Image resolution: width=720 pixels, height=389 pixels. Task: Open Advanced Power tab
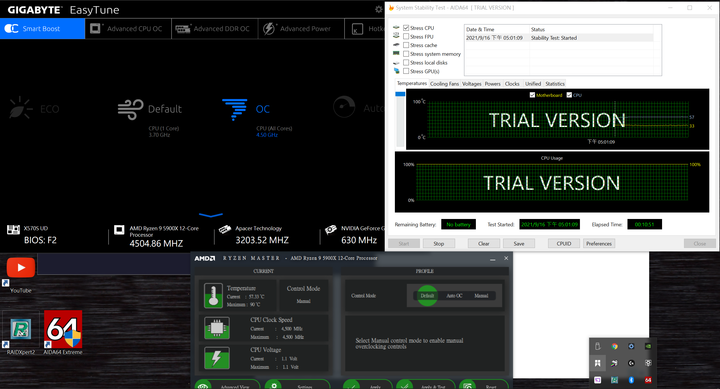coord(301,28)
